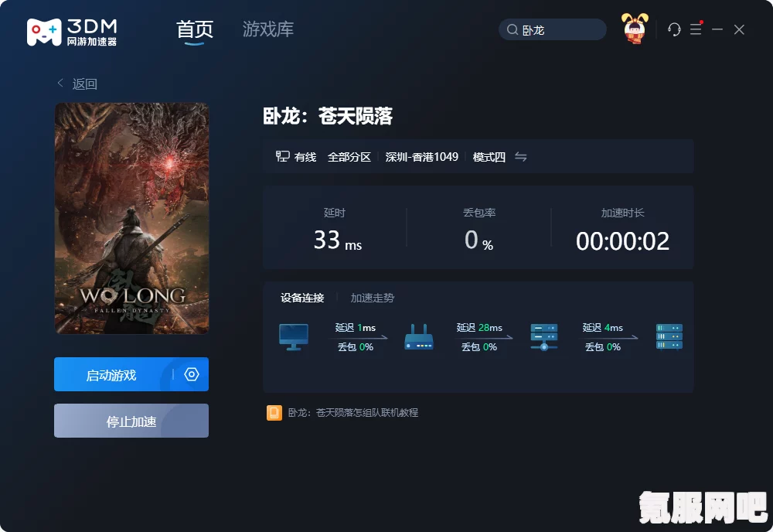Image resolution: width=773 pixels, height=532 pixels.
Task: Click the 延迟 1ms reading
Action: [356, 327]
